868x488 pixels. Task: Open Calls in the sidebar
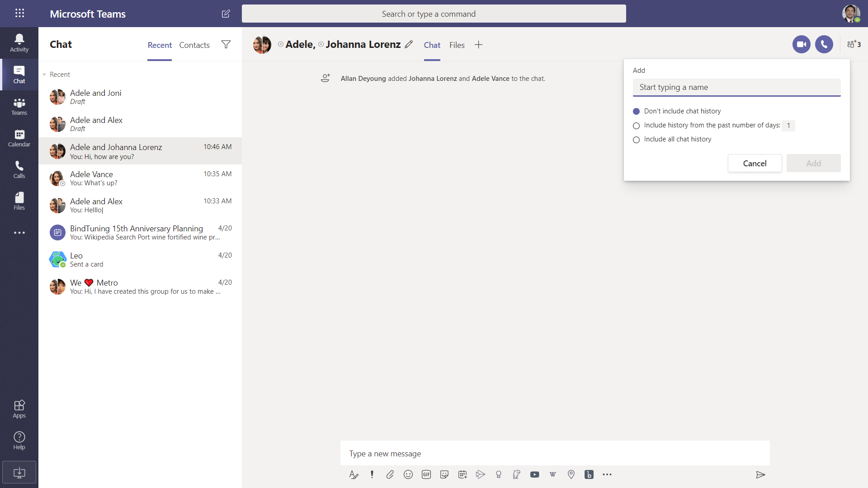point(19,169)
